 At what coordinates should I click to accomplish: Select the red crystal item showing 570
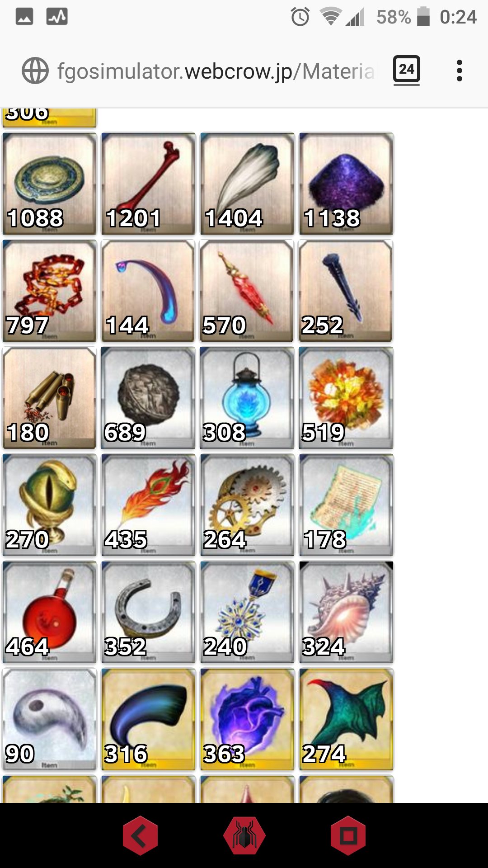coord(247,291)
